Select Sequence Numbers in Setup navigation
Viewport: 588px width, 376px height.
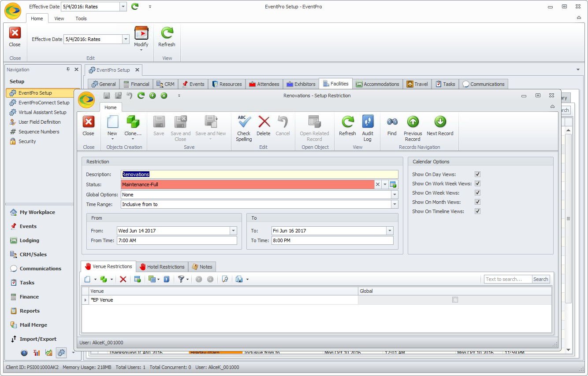pyautogui.click(x=39, y=132)
